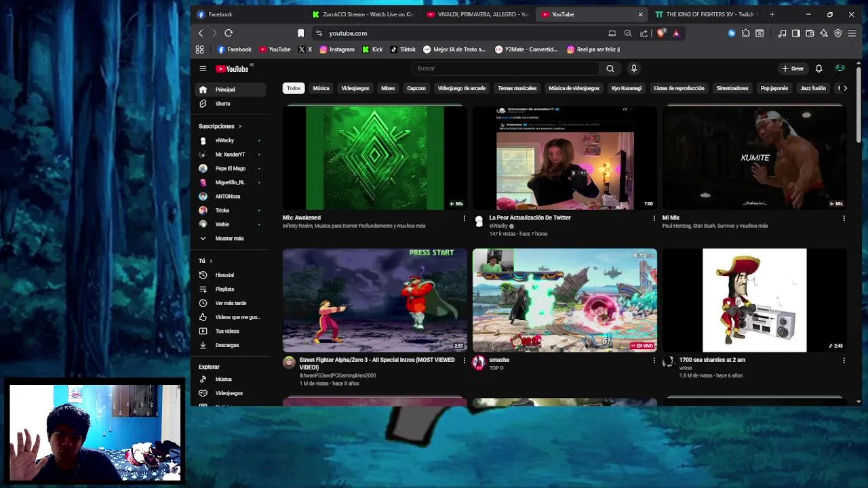This screenshot has height=488, width=868.
Task: Select the Pop japonés filter chip
Action: click(x=774, y=88)
